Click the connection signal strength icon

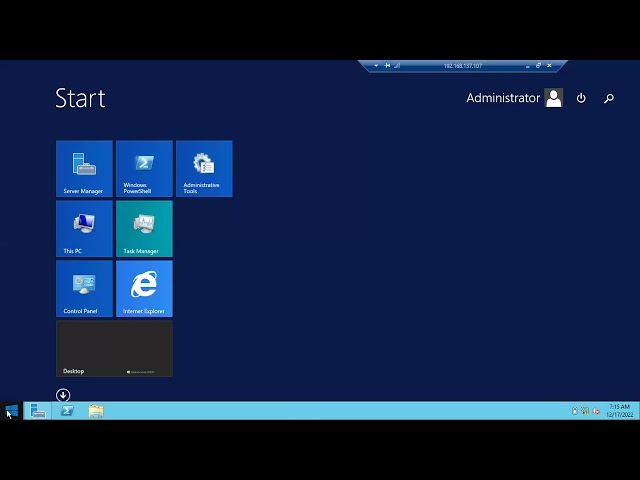397,66
